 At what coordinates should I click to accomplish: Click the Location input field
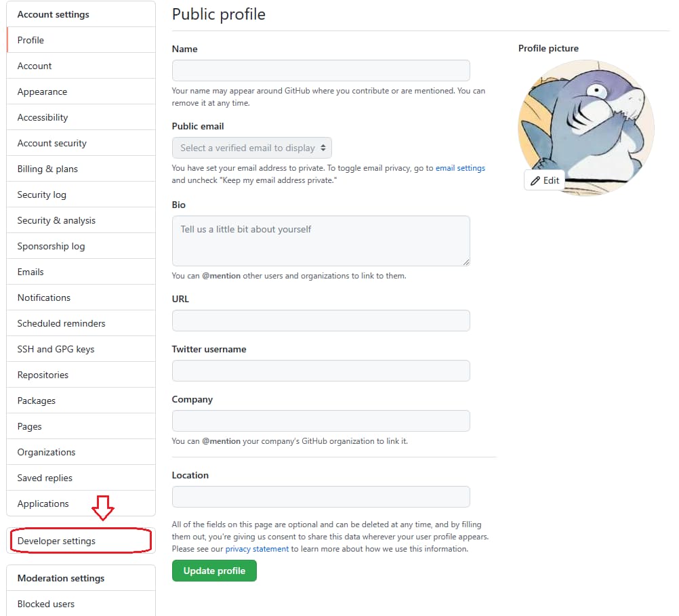click(321, 497)
